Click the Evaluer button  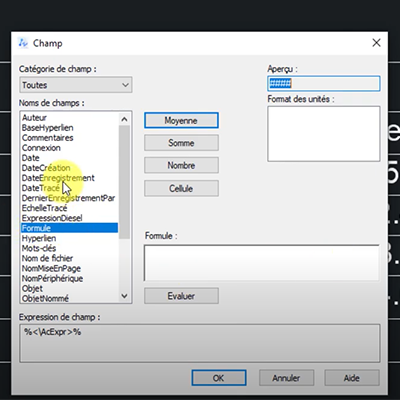tap(181, 296)
